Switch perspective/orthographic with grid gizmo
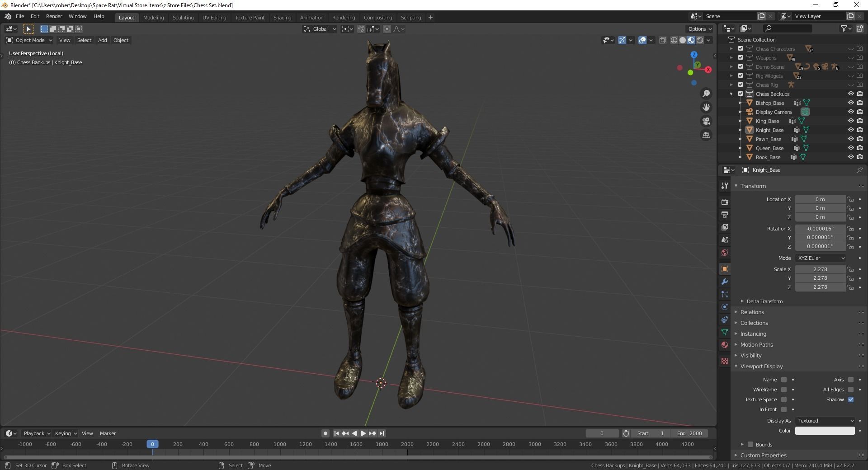 coord(706,135)
